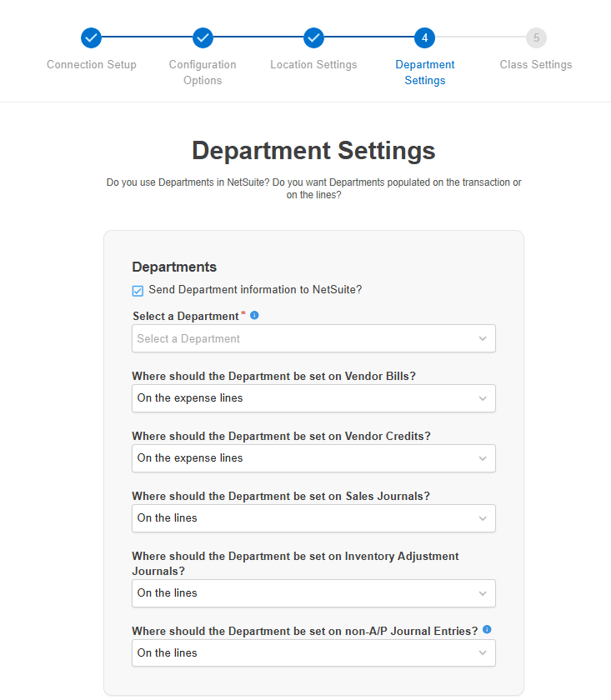Expand the Vendor Credits department placement dropdown

point(313,458)
